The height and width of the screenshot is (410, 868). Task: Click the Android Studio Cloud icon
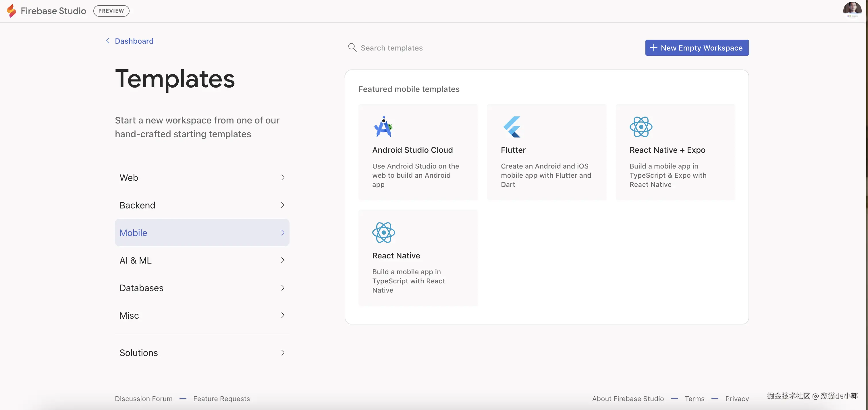pos(383,127)
